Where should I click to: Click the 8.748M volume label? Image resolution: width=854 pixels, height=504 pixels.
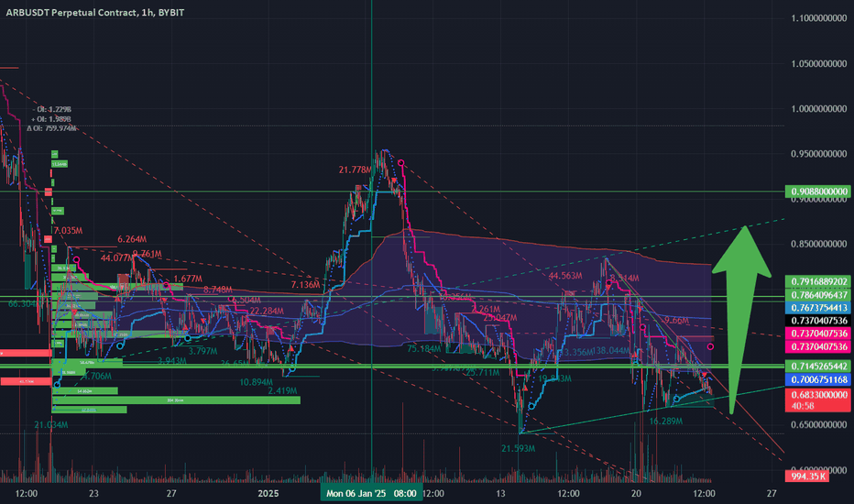pos(218,290)
